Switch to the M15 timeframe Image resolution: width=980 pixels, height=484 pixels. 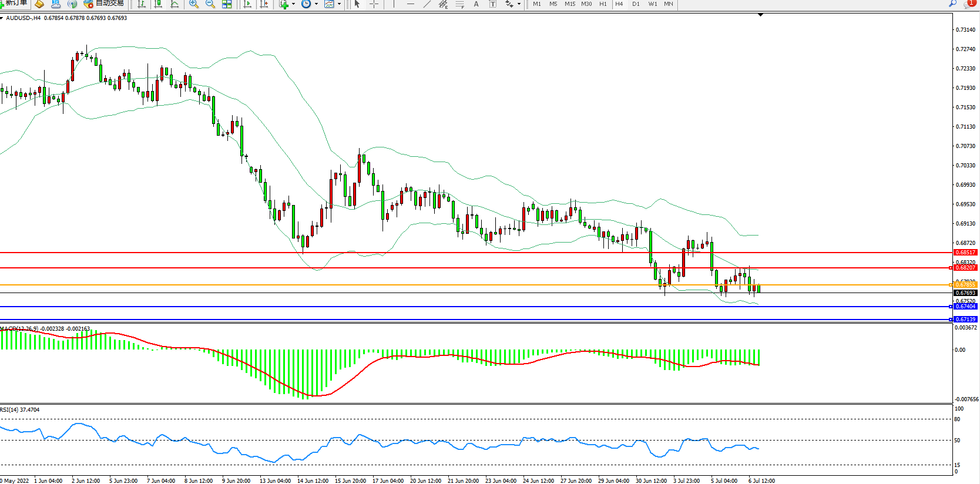570,4
